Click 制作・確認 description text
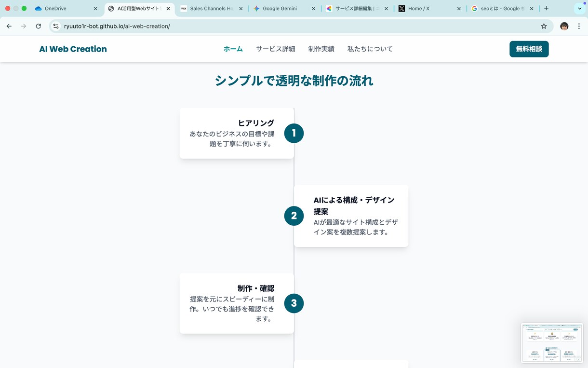 coord(232,309)
